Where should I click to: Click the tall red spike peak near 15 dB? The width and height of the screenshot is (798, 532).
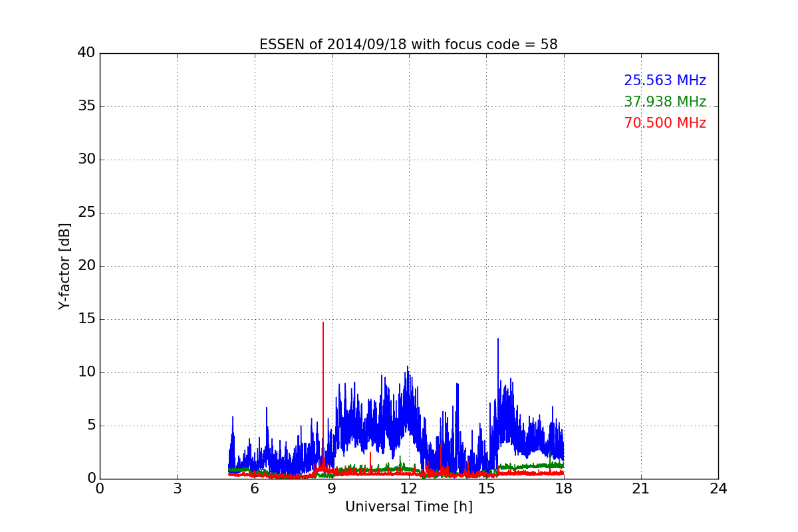[323, 323]
